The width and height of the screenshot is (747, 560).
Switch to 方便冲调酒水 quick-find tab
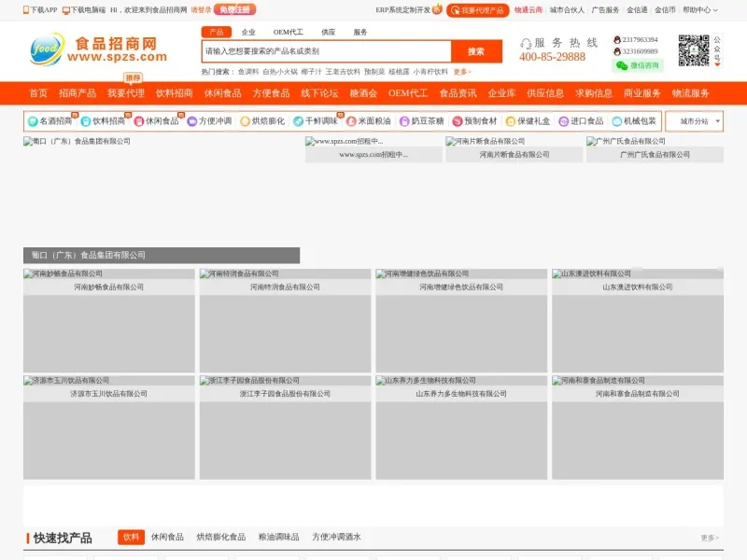(336, 538)
